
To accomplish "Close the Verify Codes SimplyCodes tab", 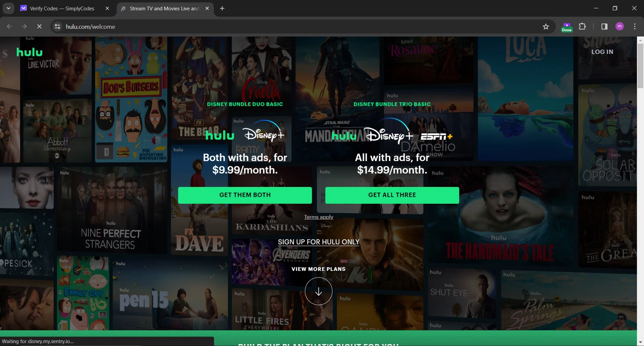I will (107, 9).
